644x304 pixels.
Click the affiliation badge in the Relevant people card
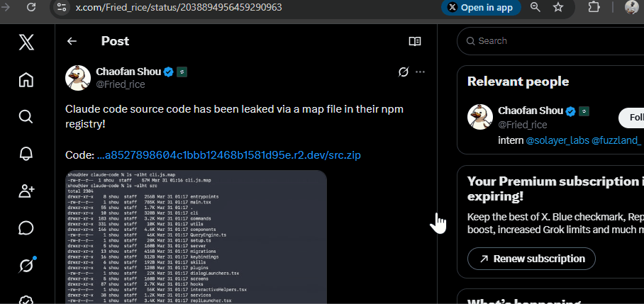584,111
